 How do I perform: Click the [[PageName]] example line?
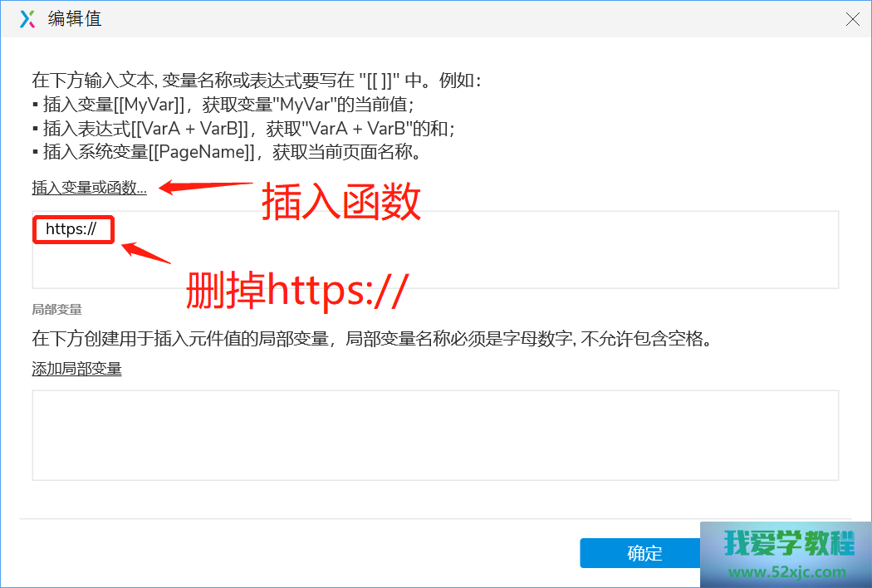coord(227,152)
